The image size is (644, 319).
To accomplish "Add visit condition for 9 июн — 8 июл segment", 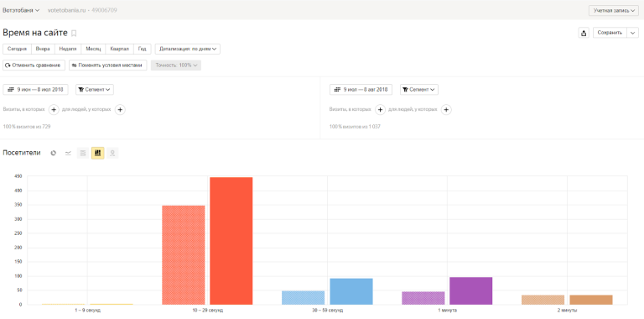I will [x=54, y=110].
